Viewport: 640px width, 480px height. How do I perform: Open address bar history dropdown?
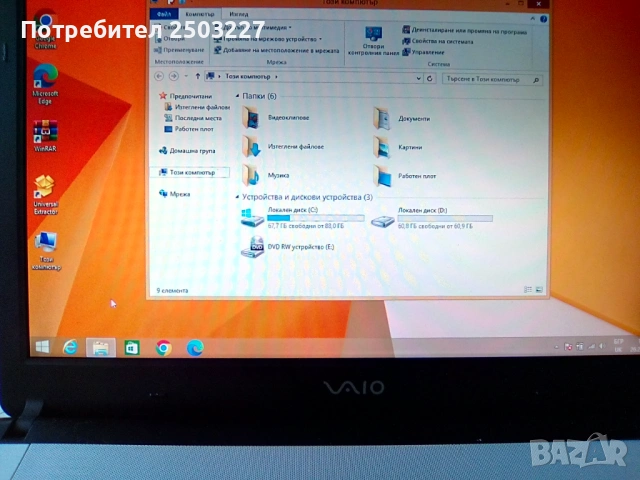point(418,78)
